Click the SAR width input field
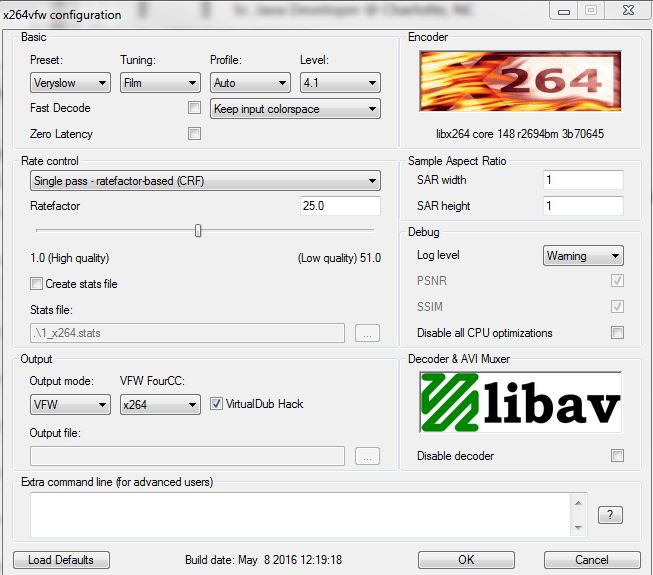The image size is (653, 575). (x=583, y=180)
